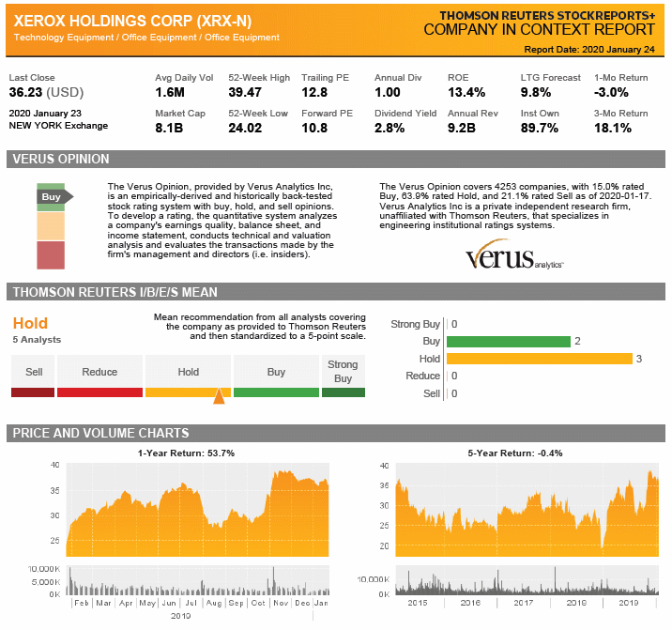Click the Avg Daily Vol value 1.6M
This screenshot has width=672, height=630.
tap(170, 92)
